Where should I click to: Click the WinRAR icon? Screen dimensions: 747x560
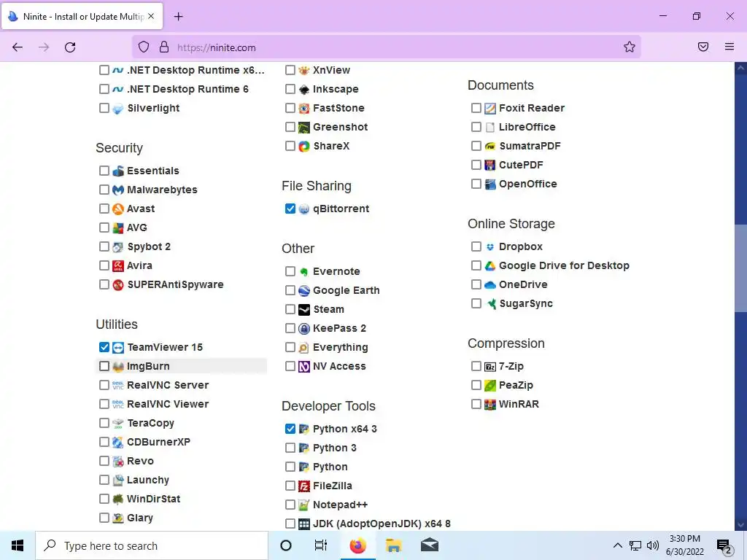pyautogui.click(x=490, y=404)
